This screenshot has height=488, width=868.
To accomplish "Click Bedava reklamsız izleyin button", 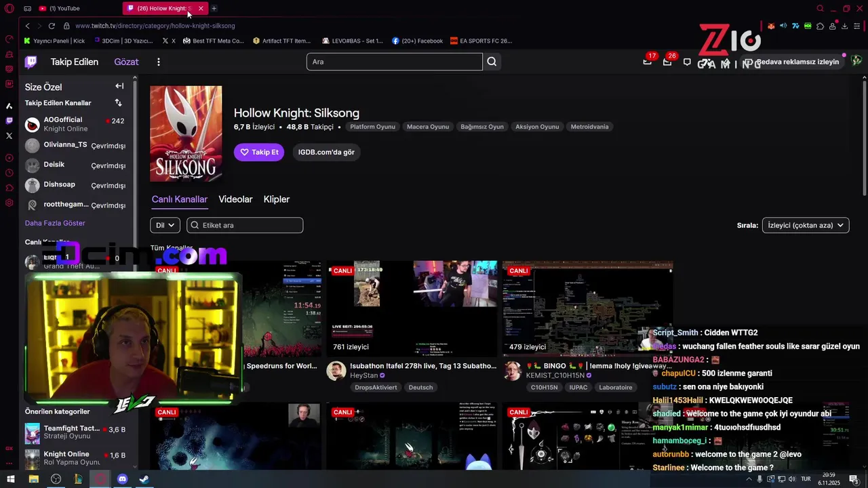I will [x=791, y=62].
